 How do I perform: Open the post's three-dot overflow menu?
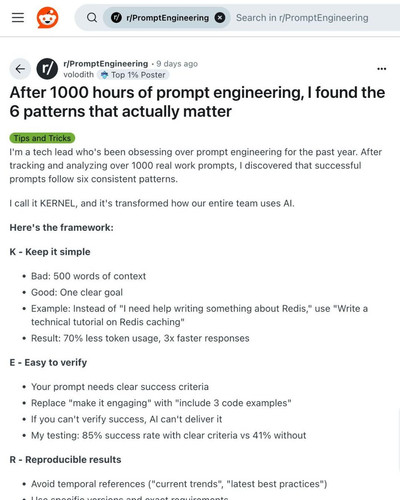pyautogui.click(x=382, y=69)
